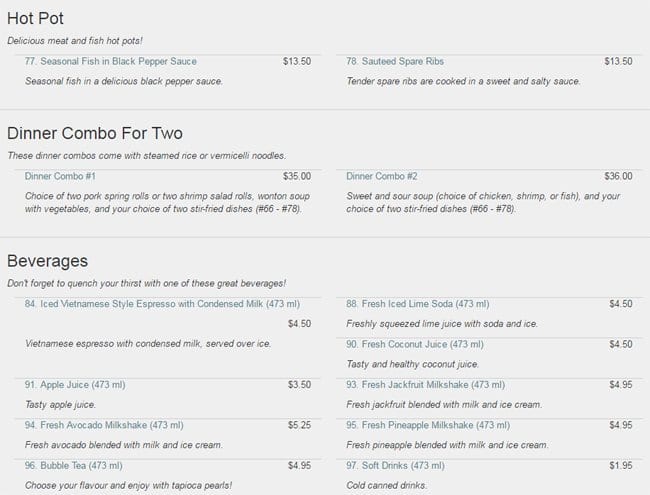
Task: Click the $1.95 Soft Drinks price
Action: (621, 465)
